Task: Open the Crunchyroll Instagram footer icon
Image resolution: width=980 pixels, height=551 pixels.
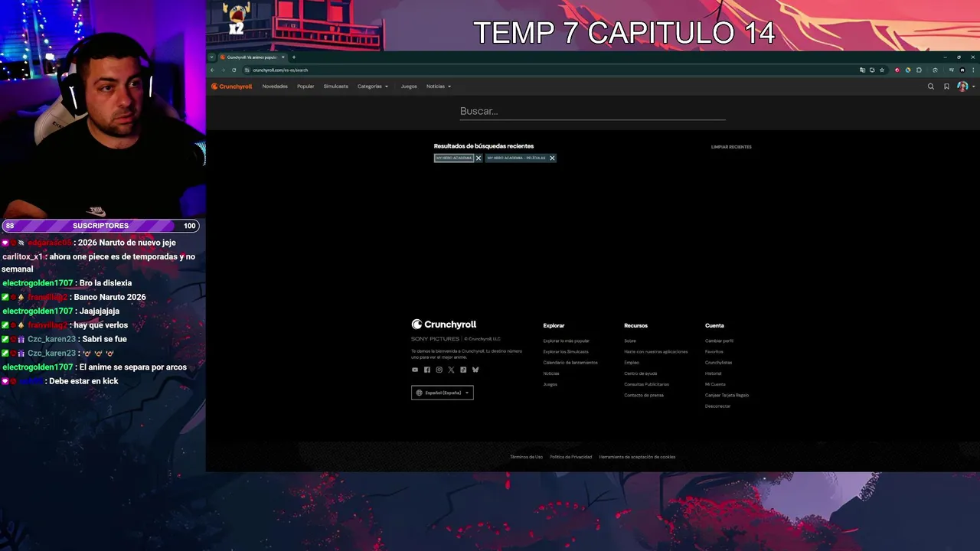Action: coord(439,370)
